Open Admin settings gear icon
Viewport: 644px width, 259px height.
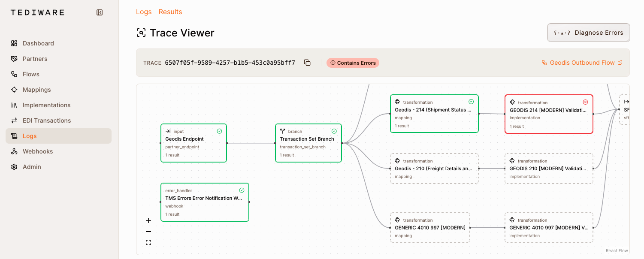(x=14, y=166)
